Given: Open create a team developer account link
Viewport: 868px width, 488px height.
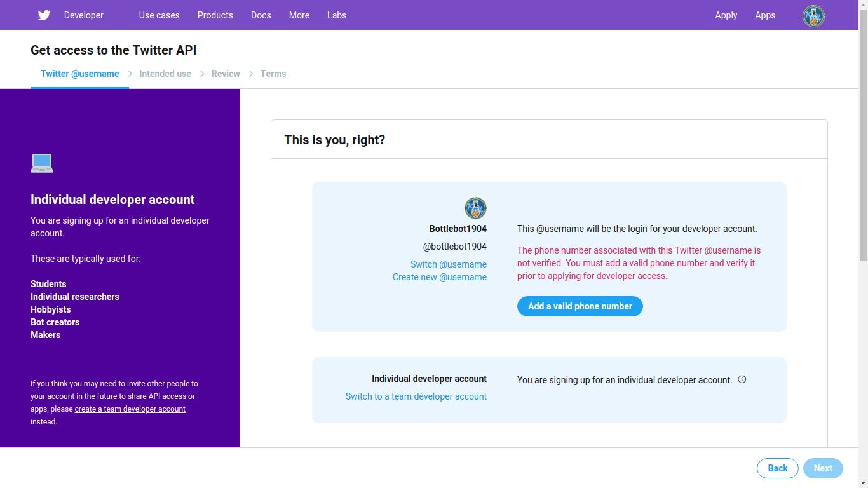Looking at the screenshot, I should [x=130, y=409].
